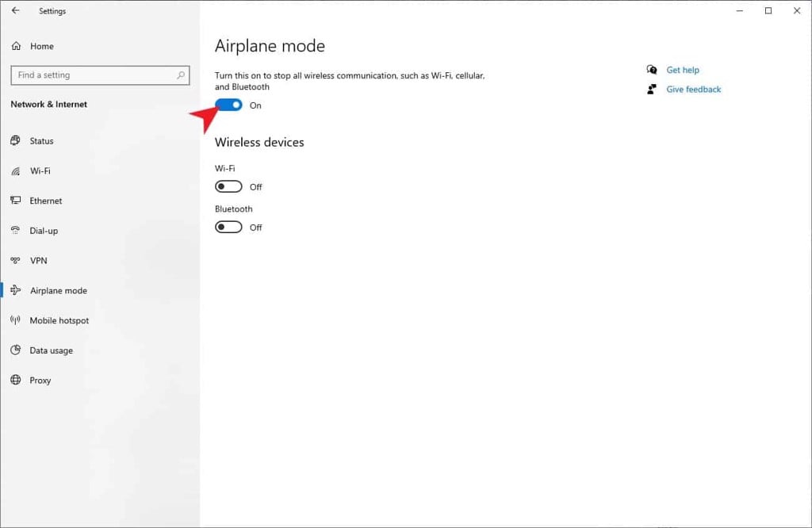Click the Home icon in sidebar

pos(16,47)
